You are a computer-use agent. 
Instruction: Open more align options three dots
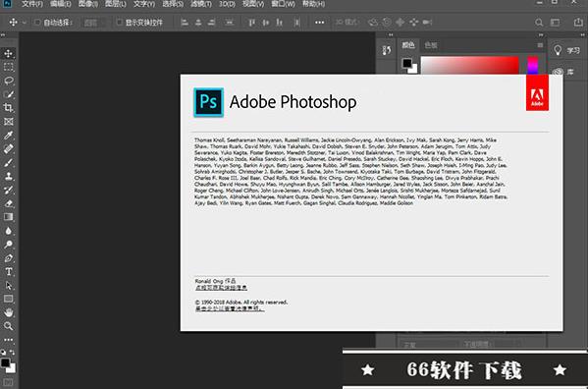[x=319, y=23]
